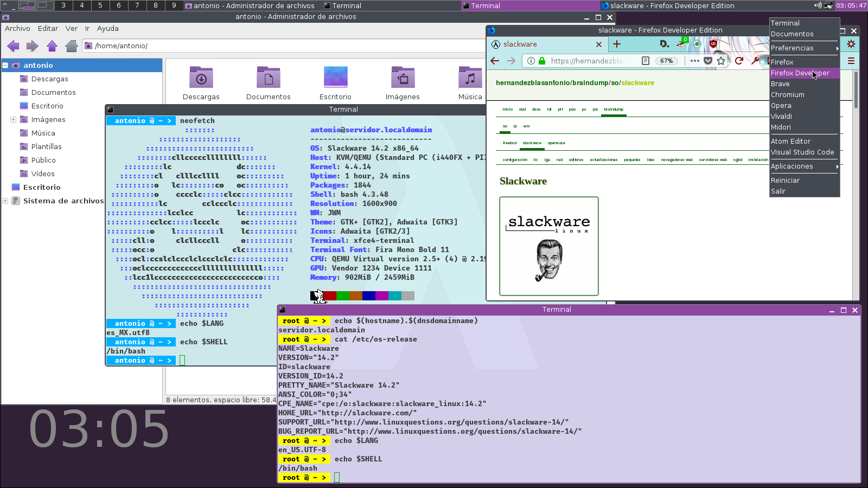Click the green padlock connection icon

pyautogui.click(x=542, y=61)
